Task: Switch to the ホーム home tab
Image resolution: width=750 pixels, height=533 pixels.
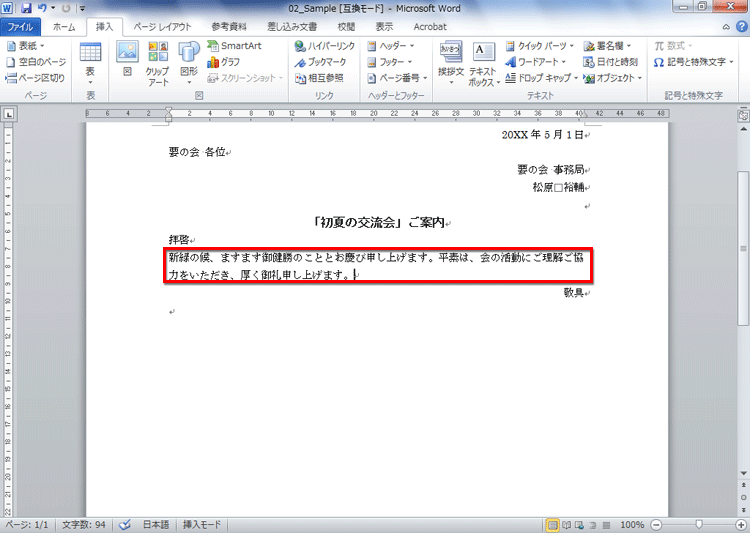Action: pos(64,27)
